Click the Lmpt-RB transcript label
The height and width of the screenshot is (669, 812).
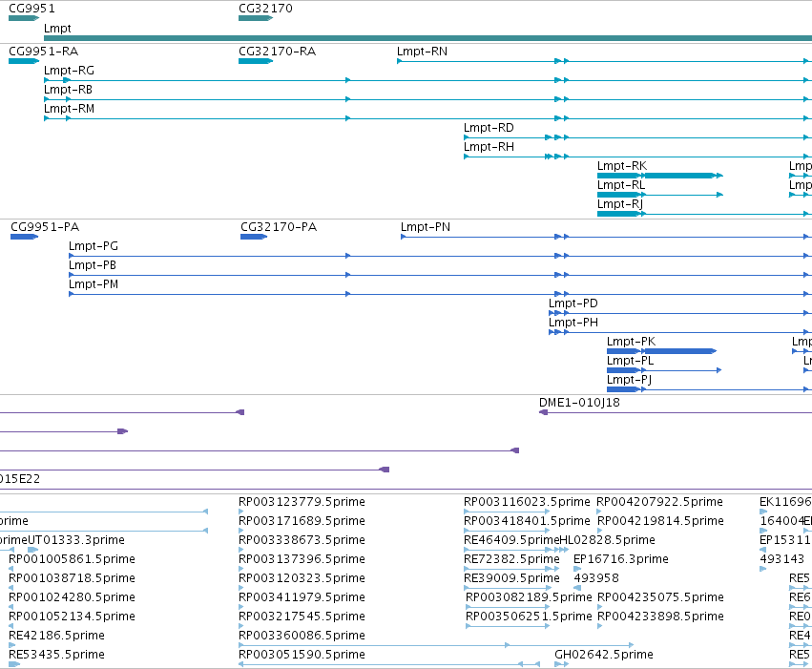(x=68, y=90)
